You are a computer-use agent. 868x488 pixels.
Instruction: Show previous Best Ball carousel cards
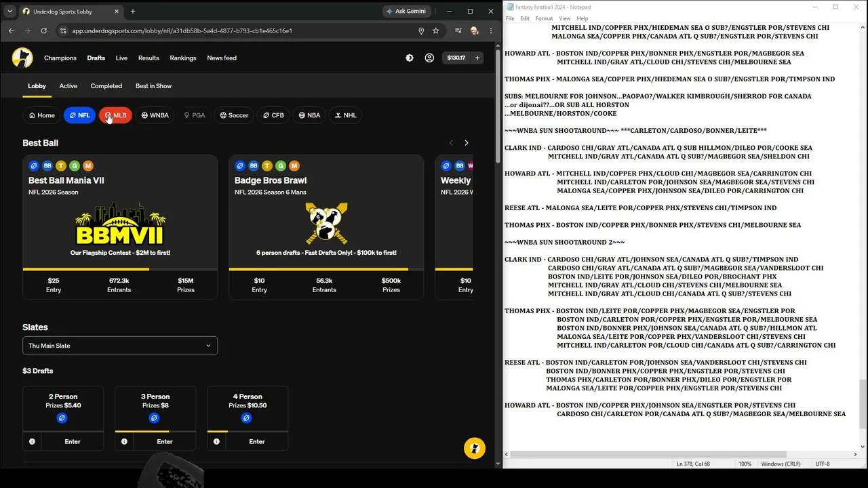(x=451, y=143)
